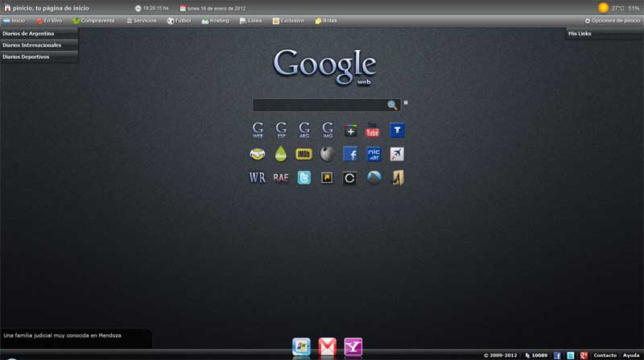644x360 pixels.
Task: Expand the Diarios de Argentina panel
Action: click(x=39, y=34)
